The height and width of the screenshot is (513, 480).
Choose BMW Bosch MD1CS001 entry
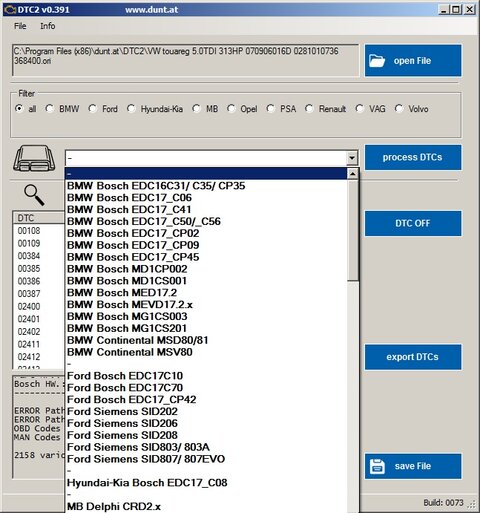pos(206,281)
